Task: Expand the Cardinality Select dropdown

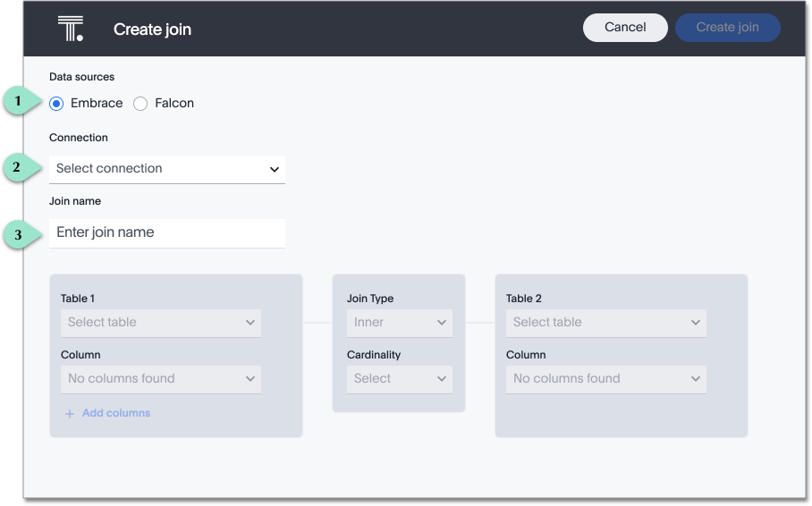Action: pos(399,379)
